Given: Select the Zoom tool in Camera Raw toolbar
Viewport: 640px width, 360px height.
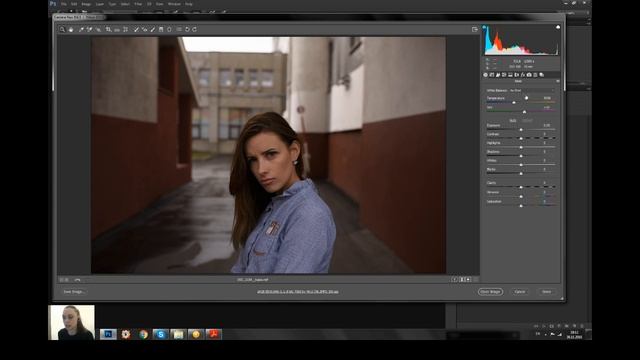Looking at the screenshot, I should [x=62, y=29].
